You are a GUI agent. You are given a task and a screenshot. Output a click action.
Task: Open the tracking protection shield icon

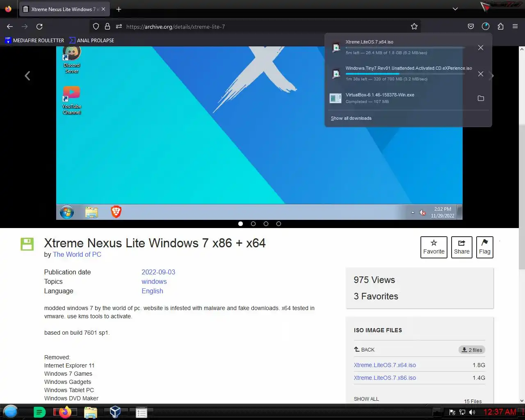96,27
